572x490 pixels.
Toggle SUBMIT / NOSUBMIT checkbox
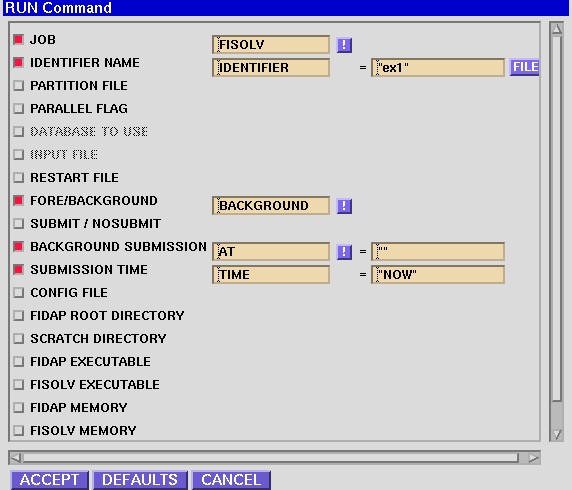(x=18, y=224)
